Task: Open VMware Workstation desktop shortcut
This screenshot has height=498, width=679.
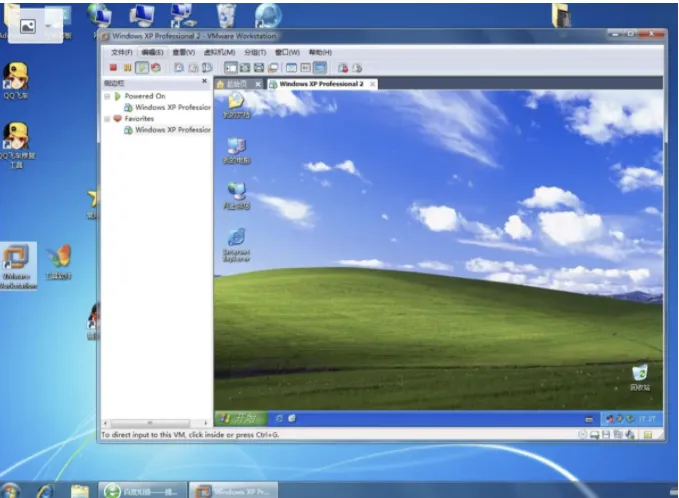Action: (17, 266)
